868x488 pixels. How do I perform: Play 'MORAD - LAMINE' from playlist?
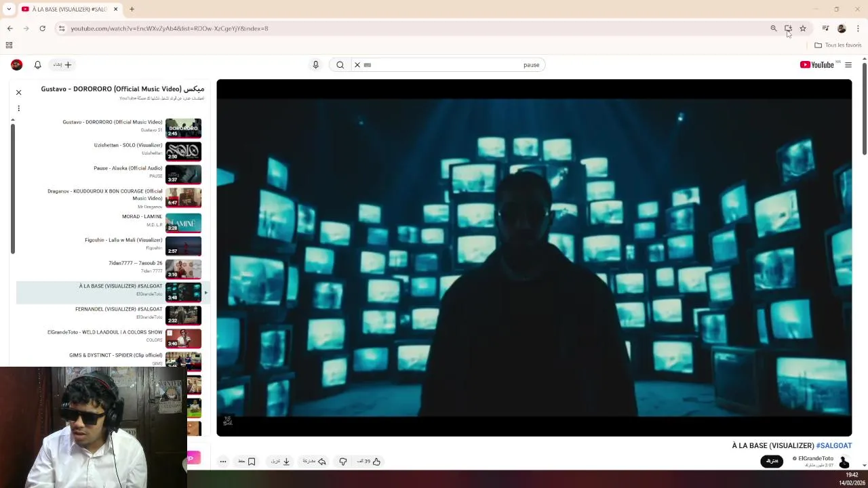click(142, 216)
